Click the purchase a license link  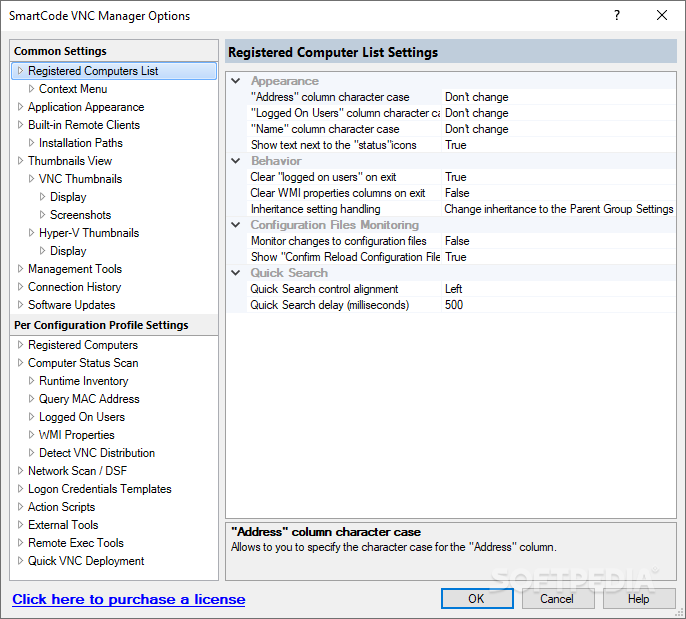pos(129,599)
